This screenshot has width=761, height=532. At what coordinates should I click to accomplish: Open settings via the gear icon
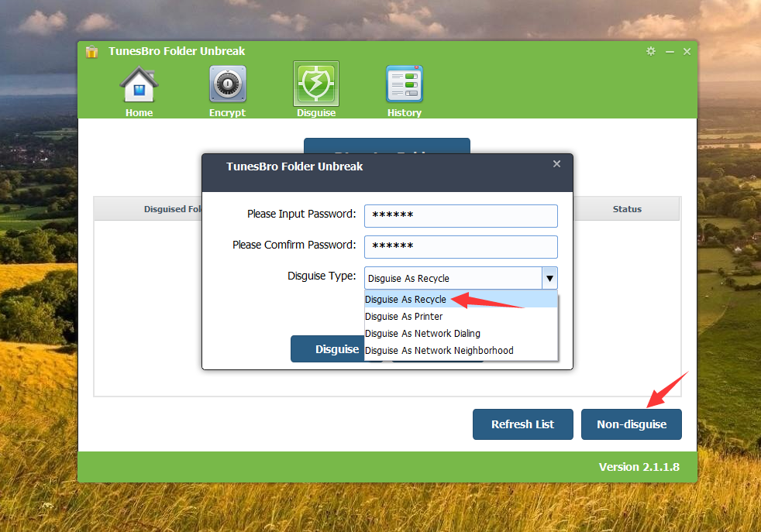click(x=651, y=51)
